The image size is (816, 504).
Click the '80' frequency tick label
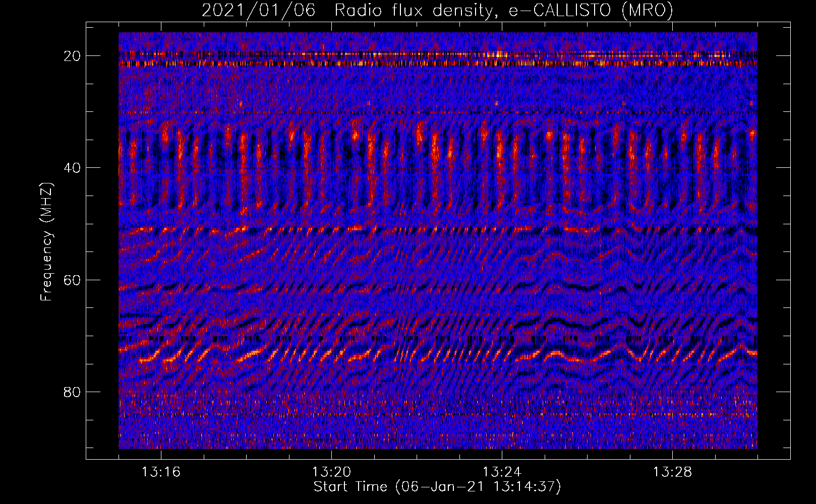pos(72,392)
